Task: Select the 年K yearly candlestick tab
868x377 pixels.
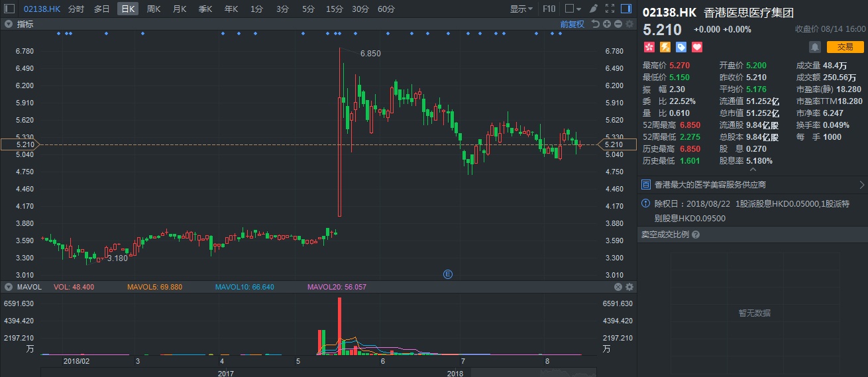Action: (231, 9)
